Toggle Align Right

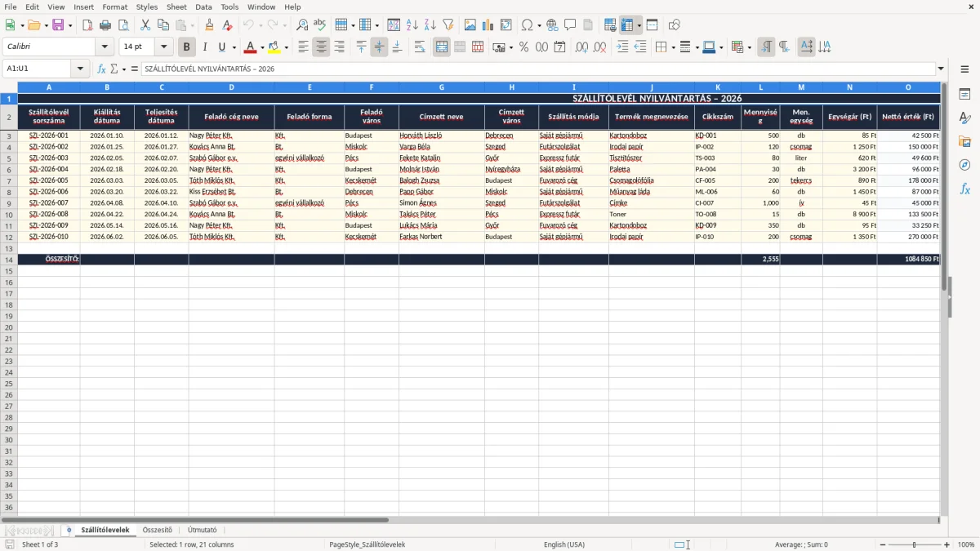pyautogui.click(x=339, y=47)
